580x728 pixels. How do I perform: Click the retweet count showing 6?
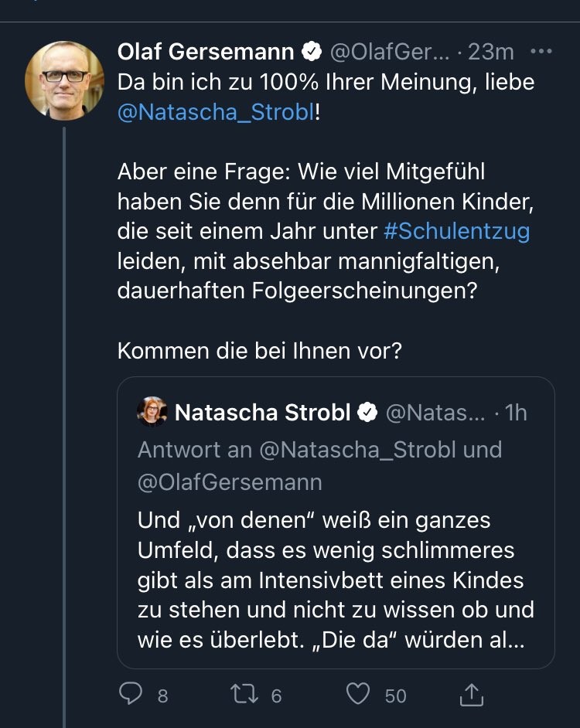click(276, 696)
